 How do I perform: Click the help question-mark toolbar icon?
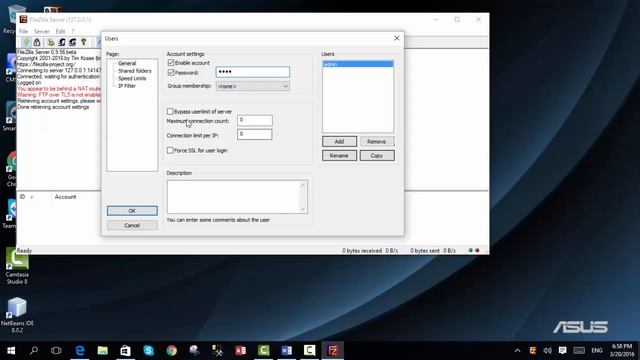84,42
